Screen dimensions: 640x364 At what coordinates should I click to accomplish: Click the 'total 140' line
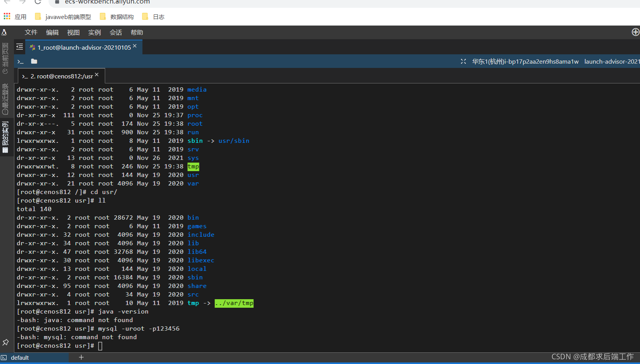point(34,209)
